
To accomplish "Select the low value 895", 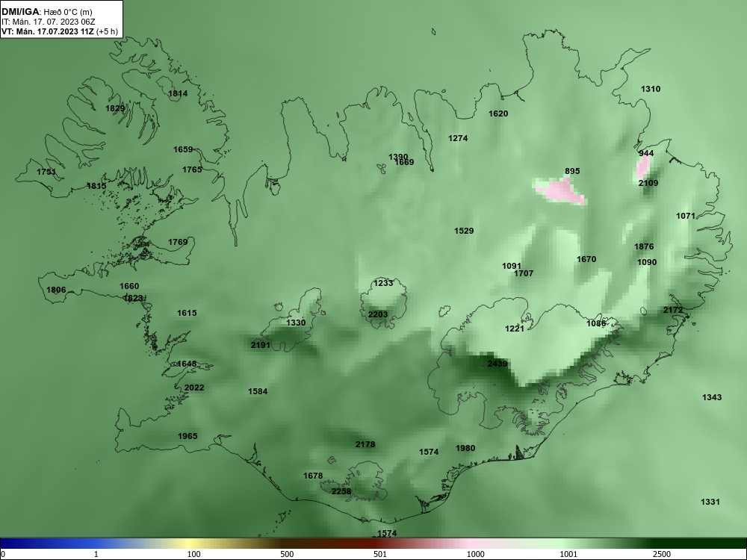I will [x=572, y=171].
